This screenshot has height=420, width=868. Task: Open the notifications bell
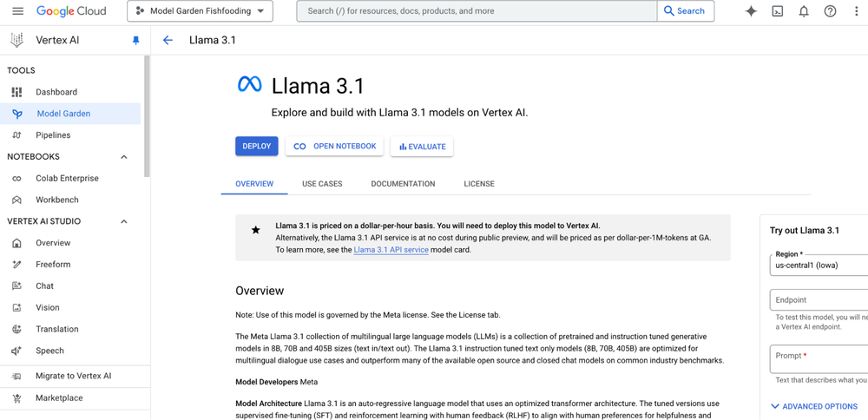tap(804, 11)
